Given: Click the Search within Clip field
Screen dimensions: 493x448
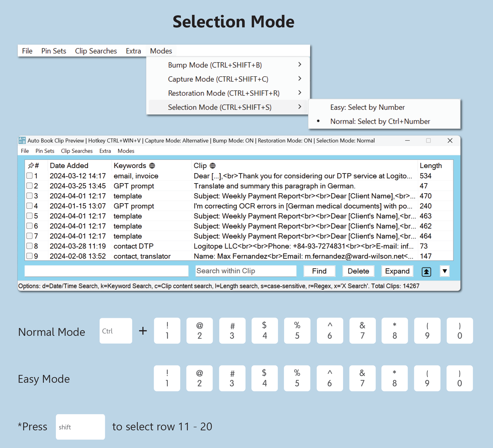Looking at the screenshot, I should [245, 271].
